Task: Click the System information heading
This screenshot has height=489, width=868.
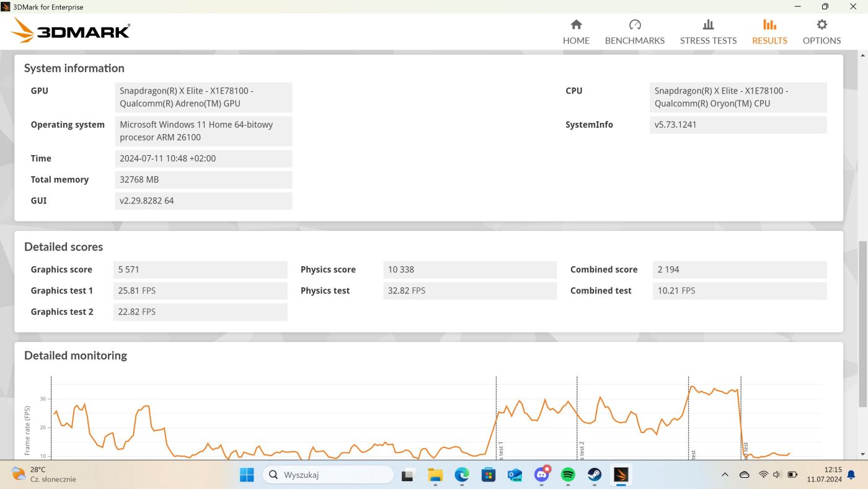Action: 74,68
